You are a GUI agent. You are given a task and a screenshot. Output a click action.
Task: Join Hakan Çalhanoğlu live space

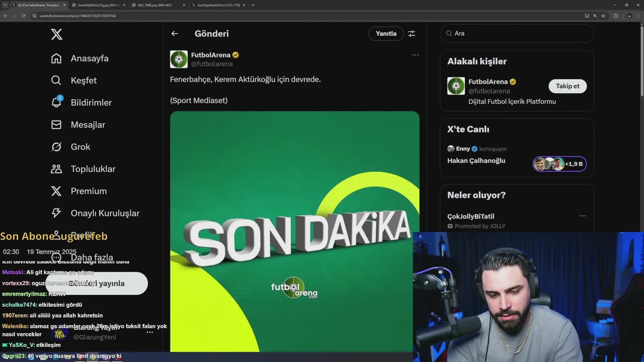[476, 161]
